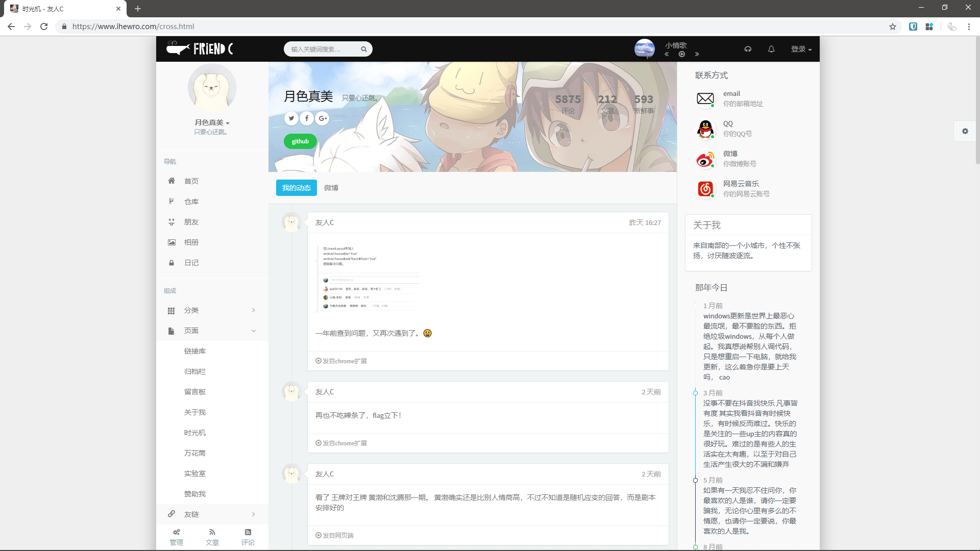Open the search magnifier icon
The image size is (980, 551).
click(x=363, y=48)
